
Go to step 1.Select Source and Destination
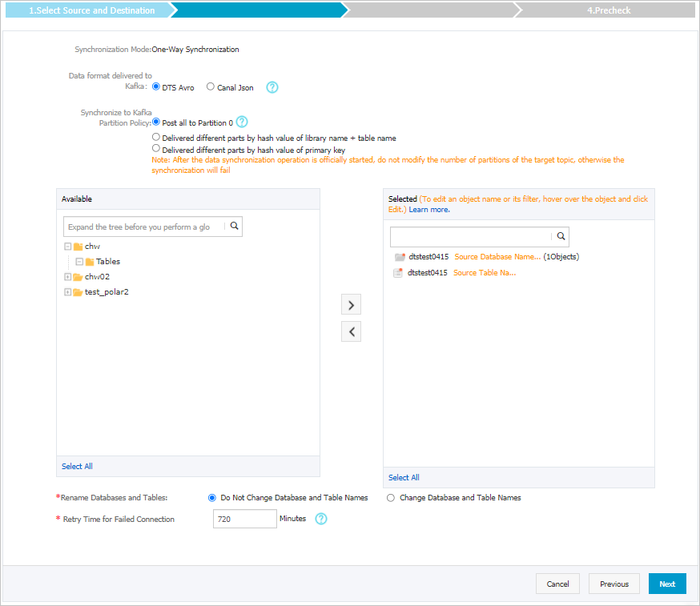coord(91,10)
